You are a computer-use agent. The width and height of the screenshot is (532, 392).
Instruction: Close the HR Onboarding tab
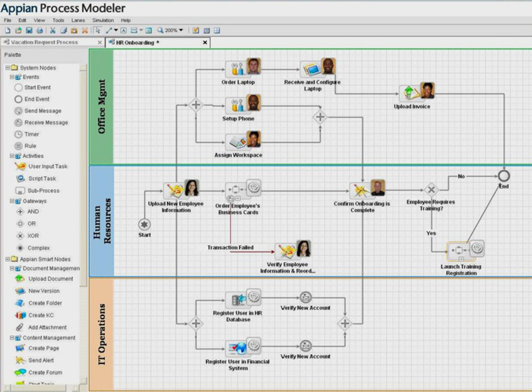coord(205,43)
